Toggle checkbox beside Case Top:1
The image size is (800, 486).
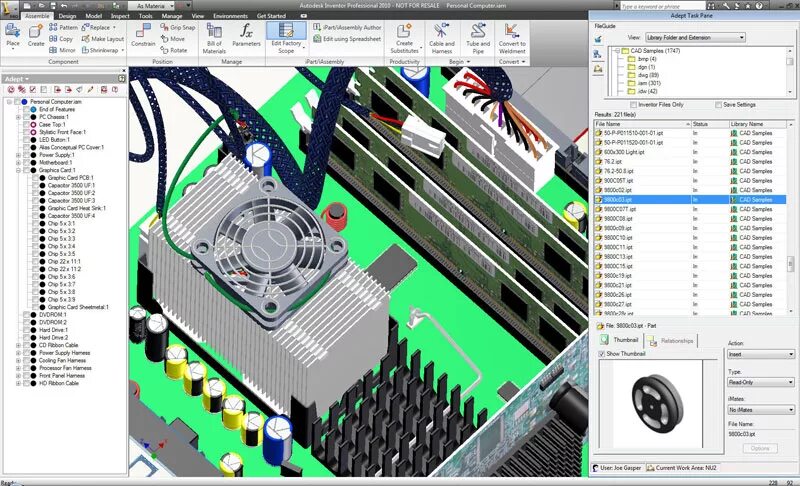26,124
